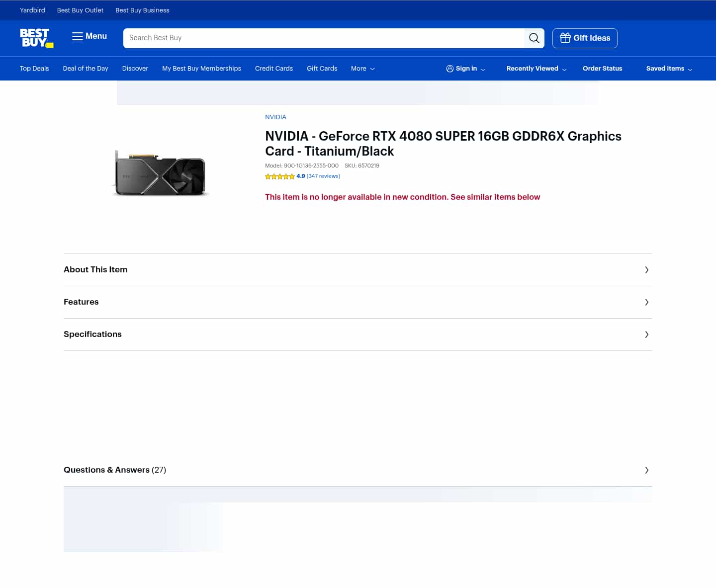
Task: Open Gift Ideas with gift icon
Action: point(585,38)
